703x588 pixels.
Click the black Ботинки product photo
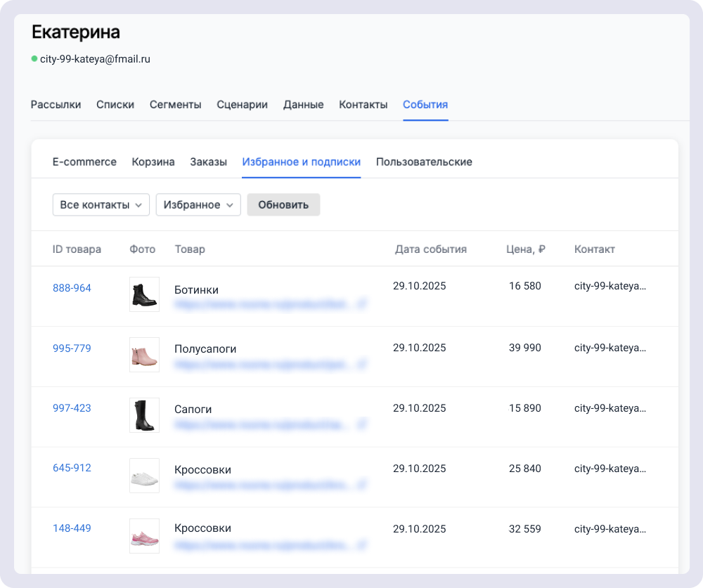tap(144, 294)
